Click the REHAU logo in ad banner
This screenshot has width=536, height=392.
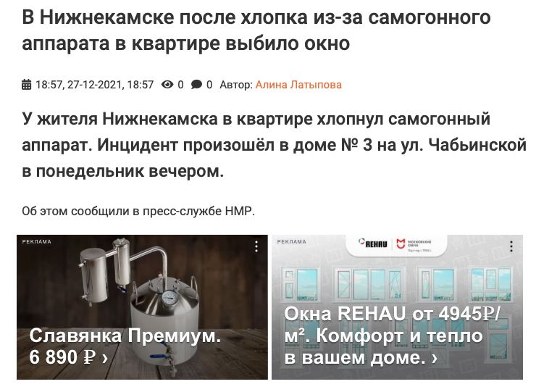373,243
